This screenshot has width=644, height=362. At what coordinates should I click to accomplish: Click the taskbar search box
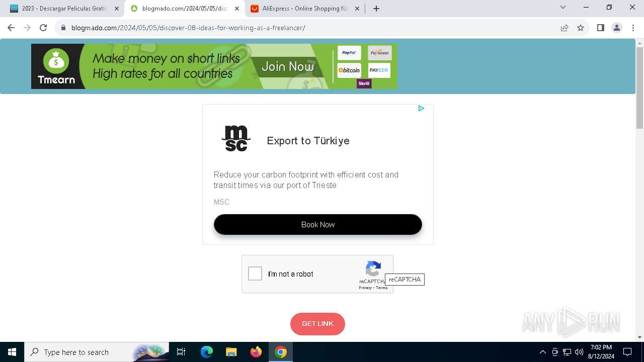point(96,352)
